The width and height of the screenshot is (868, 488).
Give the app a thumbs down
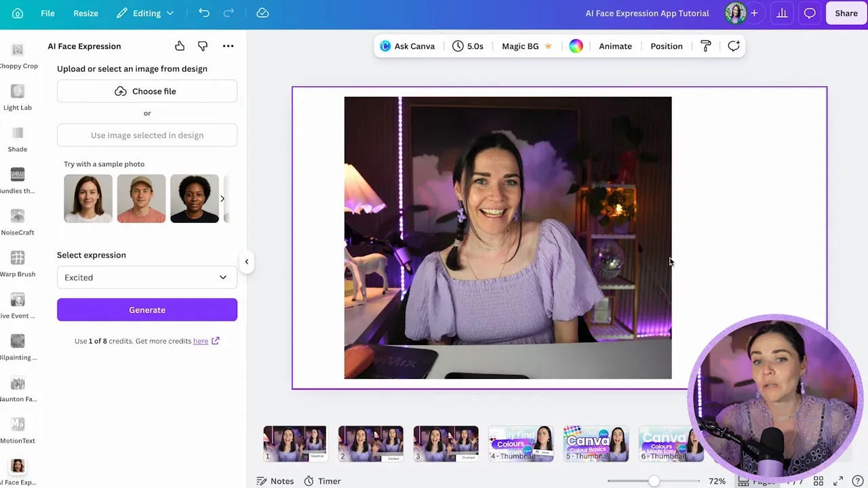pyautogui.click(x=203, y=46)
